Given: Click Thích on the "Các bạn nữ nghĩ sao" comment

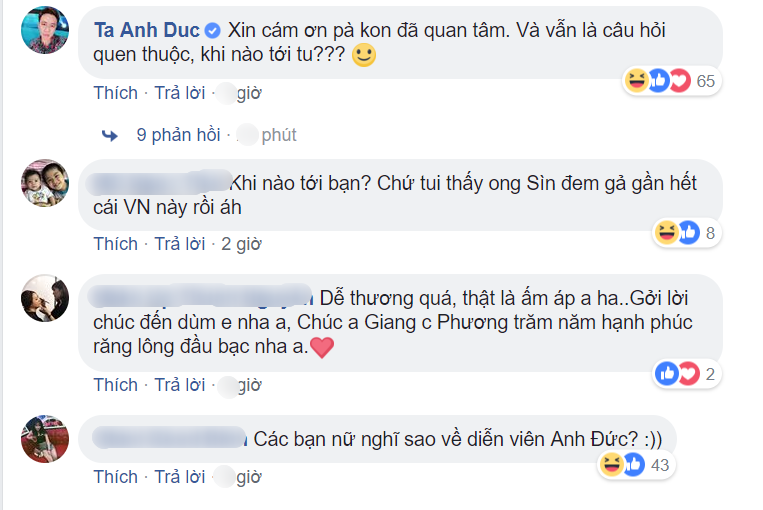Looking at the screenshot, I should 115,477.
